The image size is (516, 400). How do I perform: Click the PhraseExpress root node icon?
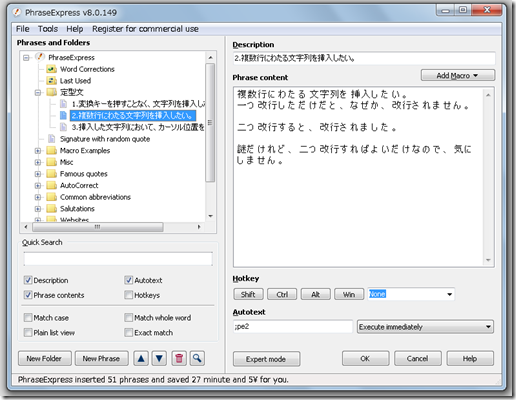click(40, 57)
